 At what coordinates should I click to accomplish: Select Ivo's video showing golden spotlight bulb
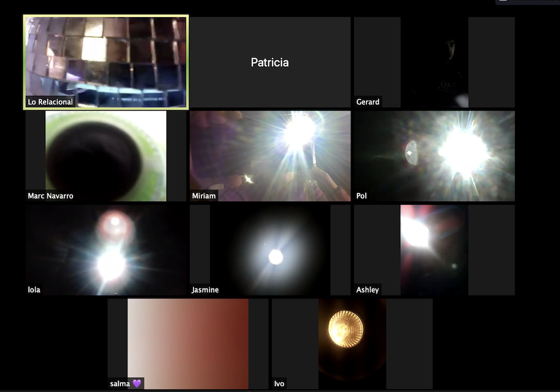352,342
